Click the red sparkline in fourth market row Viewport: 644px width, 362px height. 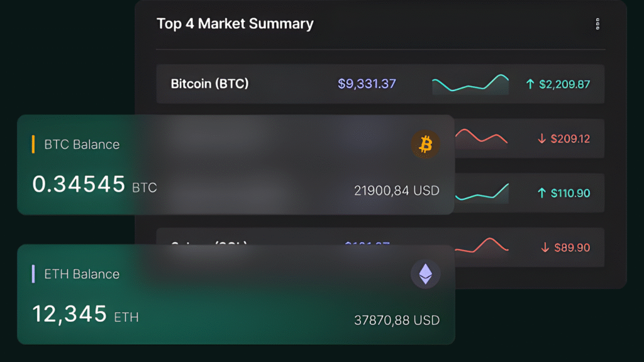(481, 245)
